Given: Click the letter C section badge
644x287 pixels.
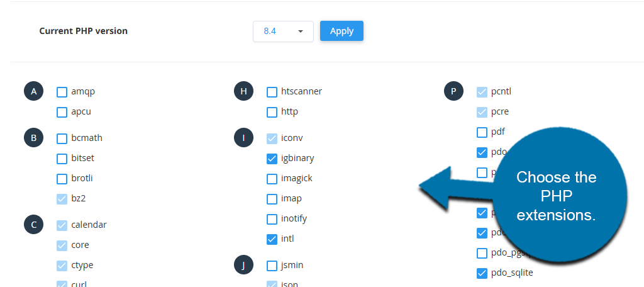Looking at the screenshot, I should 33,225.
